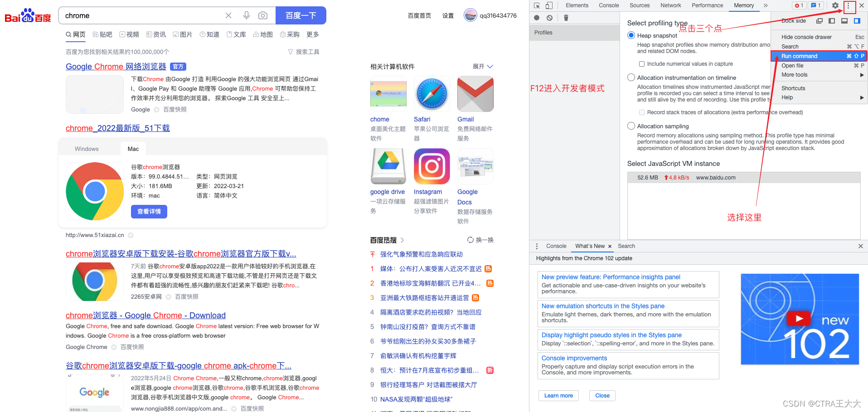The image size is (868, 412).
Task: Select the Allocation sampling radio button
Action: pyautogui.click(x=631, y=126)
